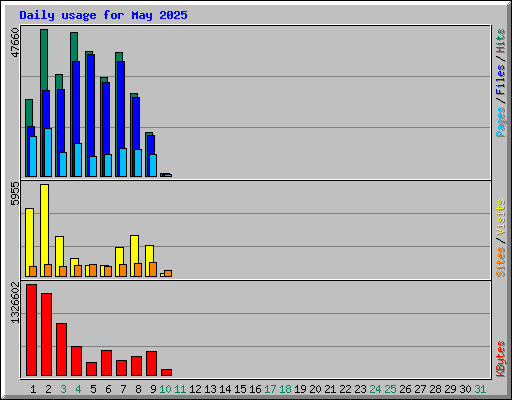The height and width of the screenshot is (400, 512).
Task: Select day 8 on the x-axis
Action: pos(138,389)
